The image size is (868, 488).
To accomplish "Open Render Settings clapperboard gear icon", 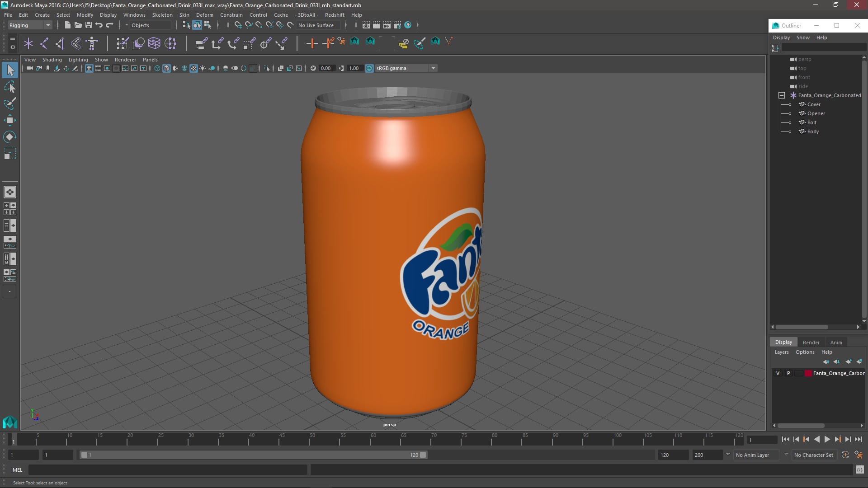I will point(397,25).
